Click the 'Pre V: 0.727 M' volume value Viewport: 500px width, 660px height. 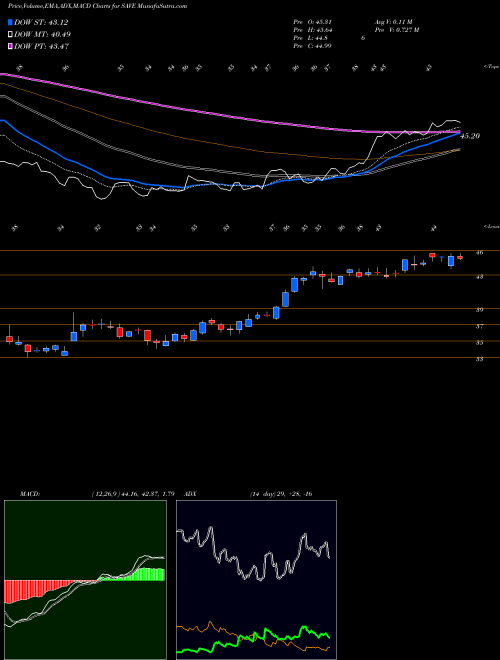click(x=396, y=30)
